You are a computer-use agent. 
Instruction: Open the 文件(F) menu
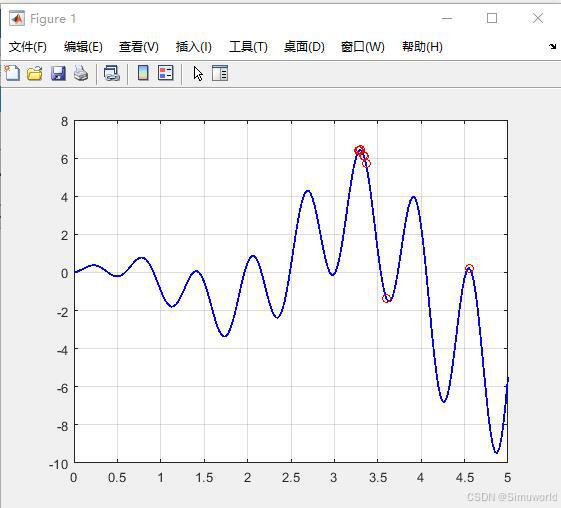(x=28, y=47)
